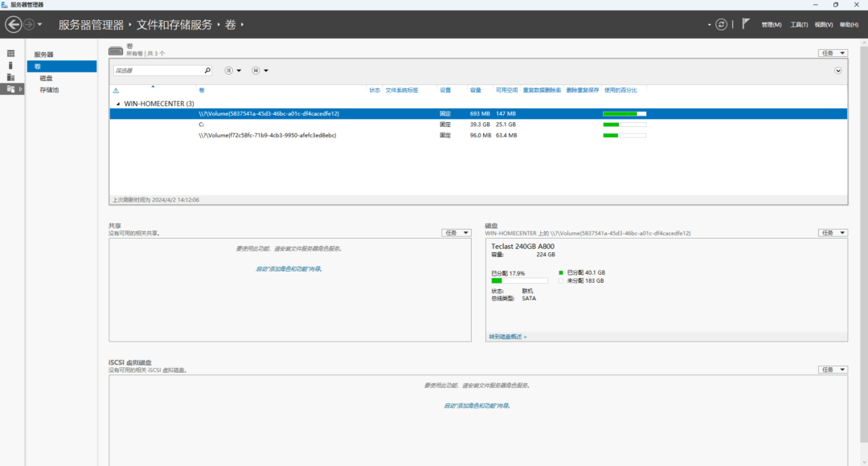Open 任务 dropdown in 共享 panel

[x=457, y=233]
